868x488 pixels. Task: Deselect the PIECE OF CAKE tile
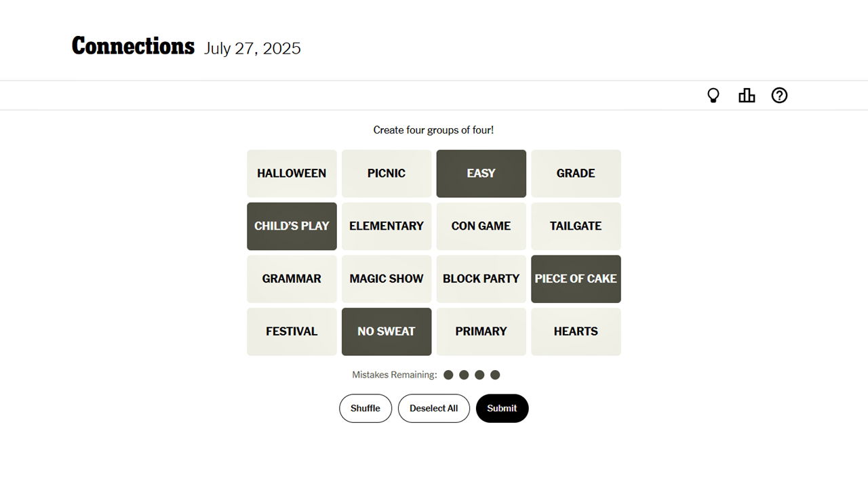576,279
